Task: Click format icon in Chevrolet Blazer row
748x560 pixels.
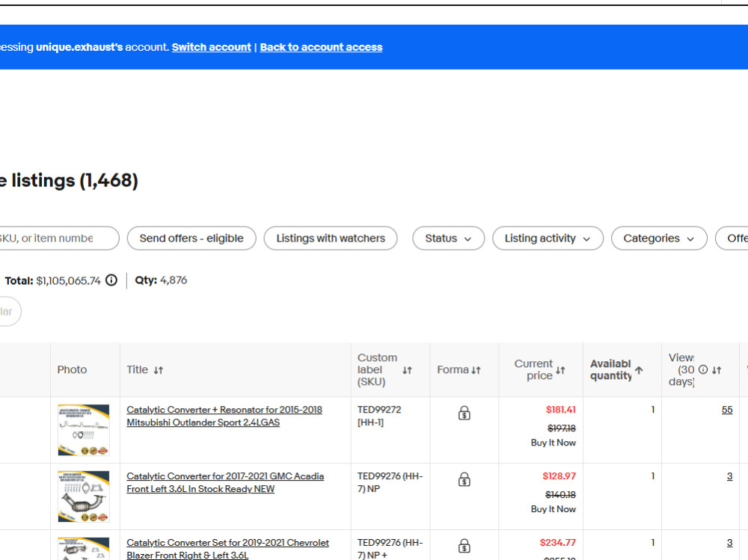Action: (465, 546)
